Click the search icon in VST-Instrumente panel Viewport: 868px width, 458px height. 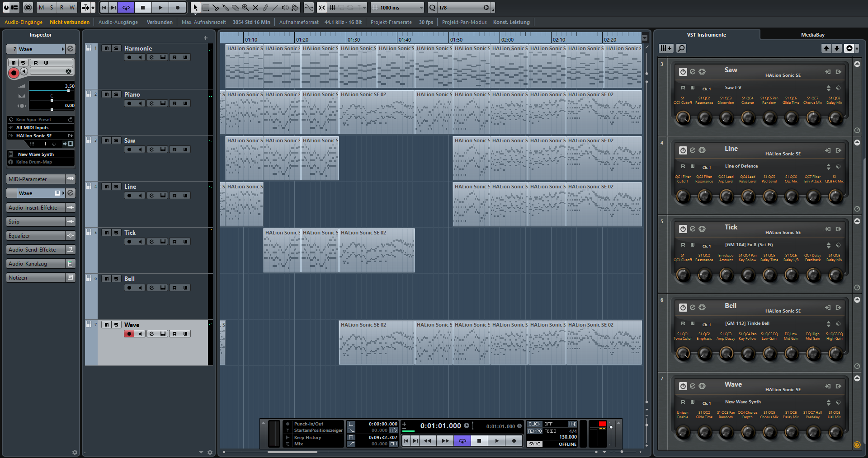point(681,48)
